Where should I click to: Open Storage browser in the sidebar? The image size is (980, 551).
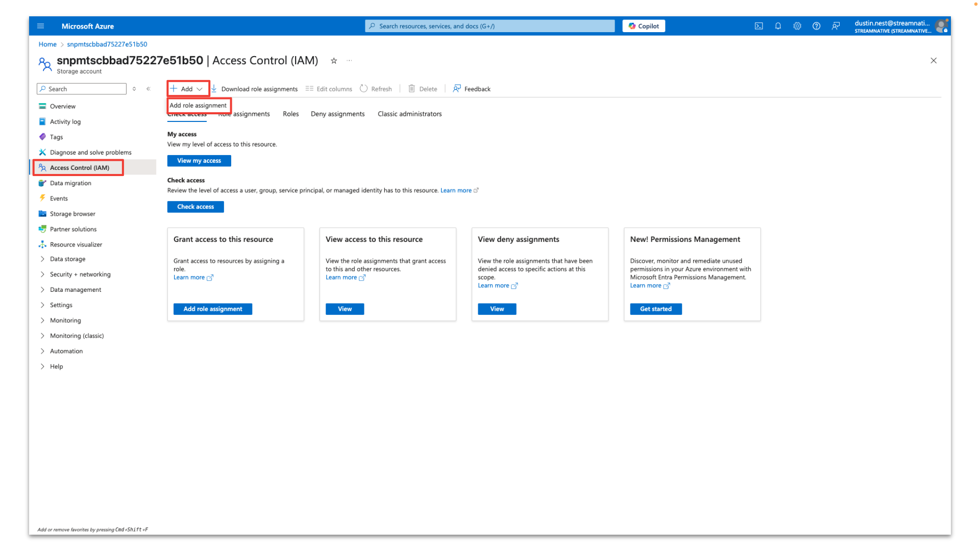72,214
